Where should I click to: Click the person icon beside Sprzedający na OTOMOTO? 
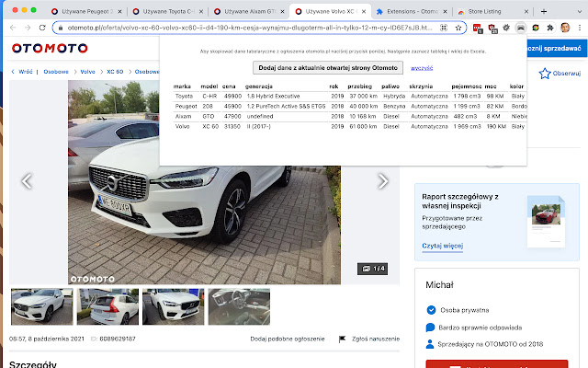[x=430, y=344]
